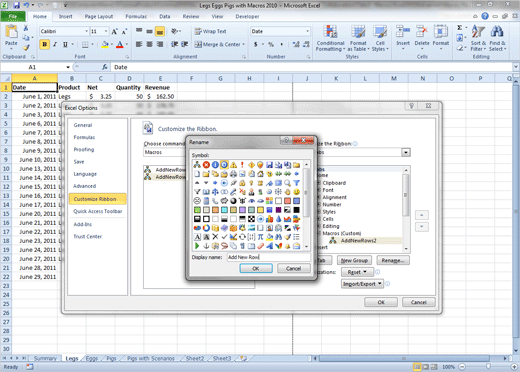The width and height of the screenshot is (520, 372).
Task: Open the Quick Access Toolbar options page
Action: coord(98,211)
